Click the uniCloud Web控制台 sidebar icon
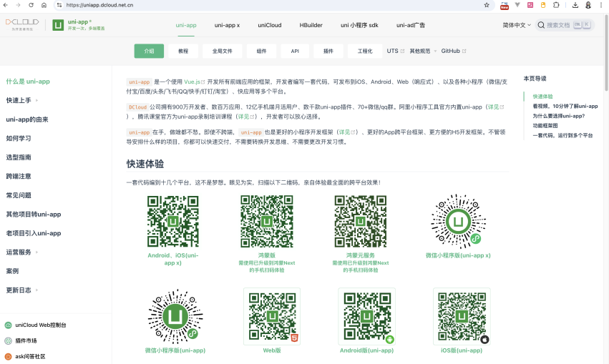Image resolution: width=609 pixels, height=364 pixels. coord(9,325)
